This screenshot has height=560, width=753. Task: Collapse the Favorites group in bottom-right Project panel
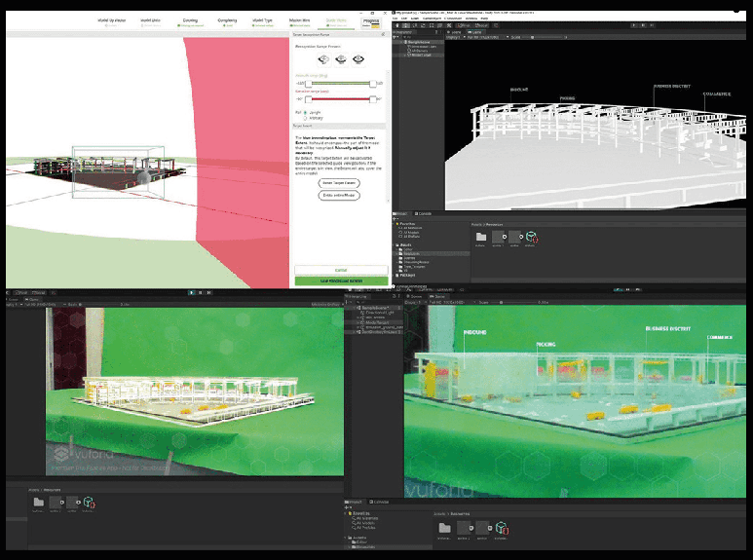pos(347,513)
